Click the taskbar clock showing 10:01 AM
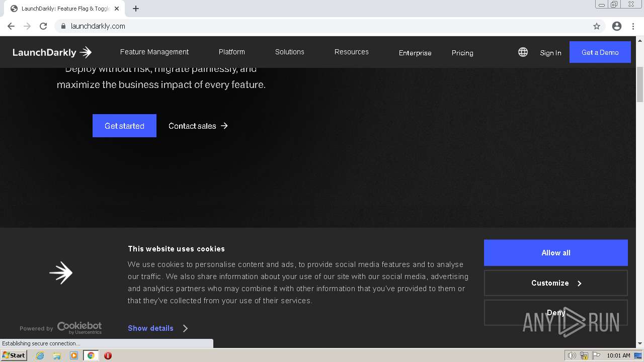Screen dimensions: 644x362 click(x=618, y=355)
